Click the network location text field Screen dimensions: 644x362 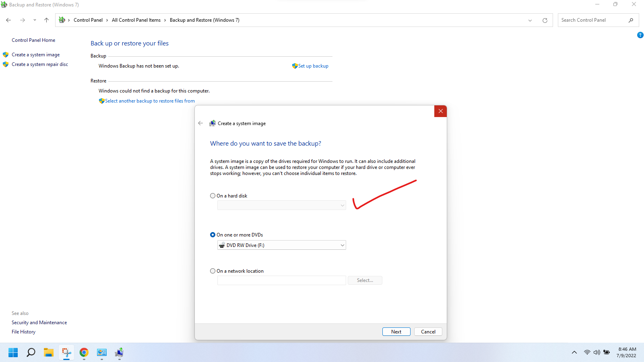[281, 280]
